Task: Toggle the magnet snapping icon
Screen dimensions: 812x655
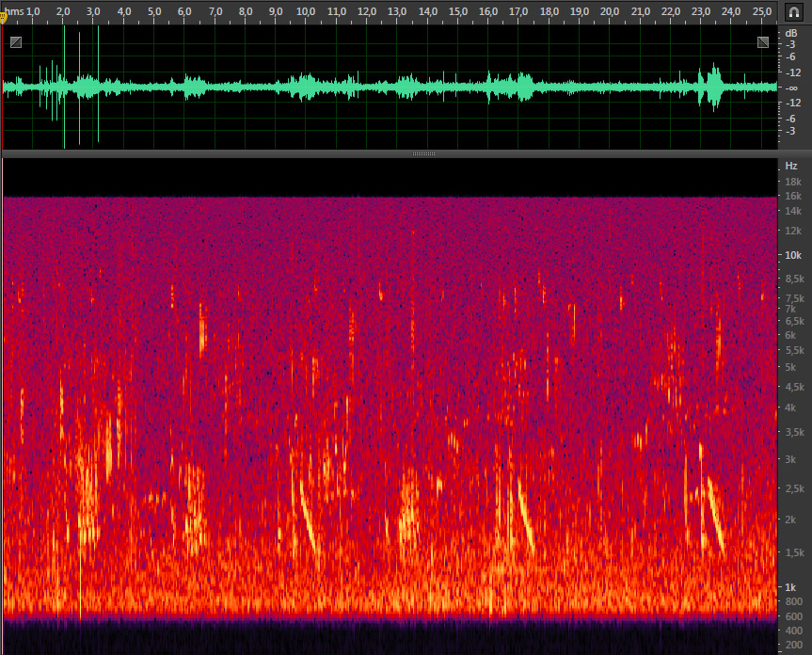Action: point(793,12)
